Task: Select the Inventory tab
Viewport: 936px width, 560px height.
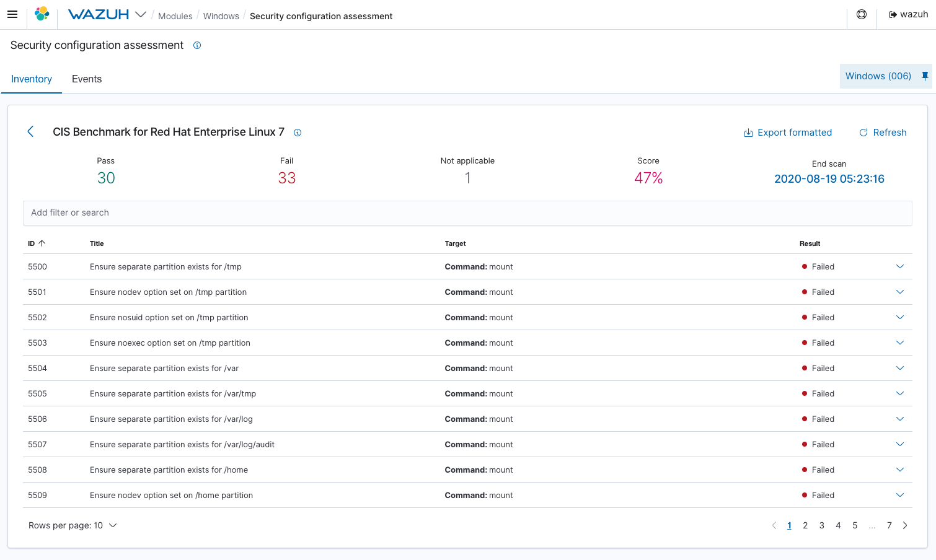Action: click(x=32, y=79)
